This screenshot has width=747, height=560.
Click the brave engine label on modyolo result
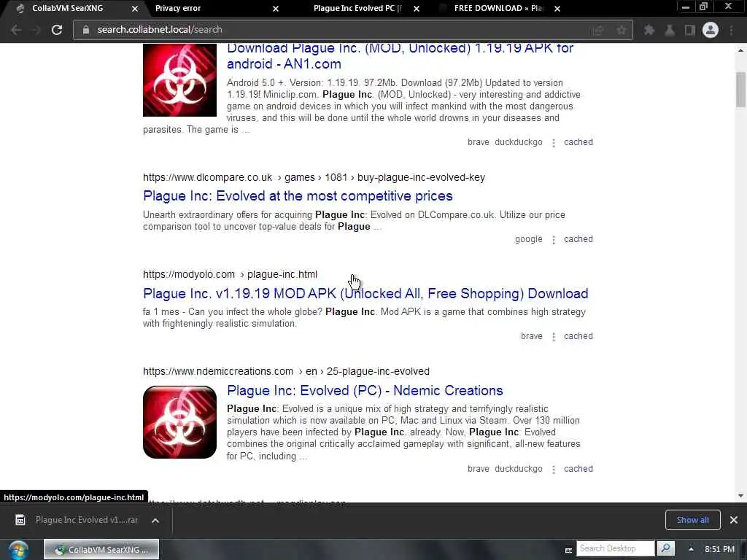click(531, 335)
